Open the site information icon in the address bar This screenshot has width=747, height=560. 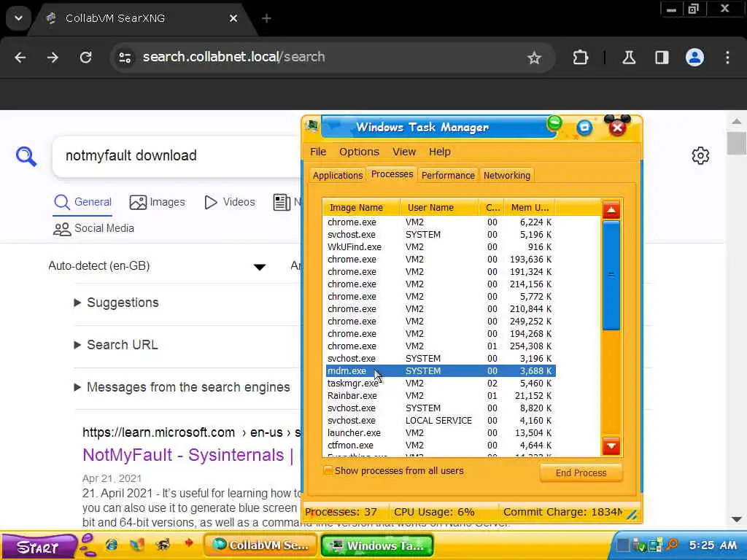point(125,58)
